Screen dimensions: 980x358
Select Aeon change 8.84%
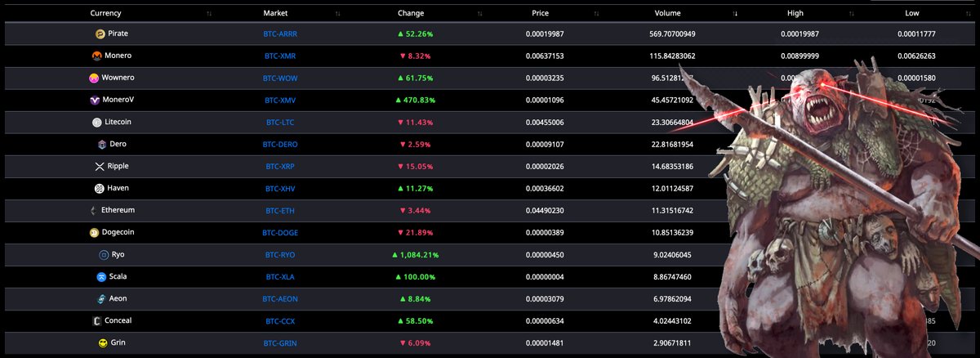416,298
